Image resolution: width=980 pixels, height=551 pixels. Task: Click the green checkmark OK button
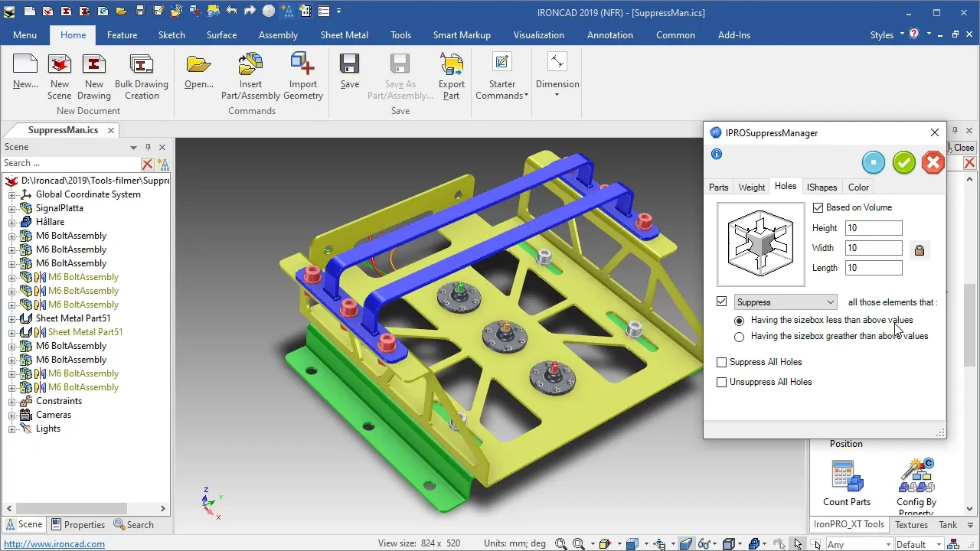(904, 162)
